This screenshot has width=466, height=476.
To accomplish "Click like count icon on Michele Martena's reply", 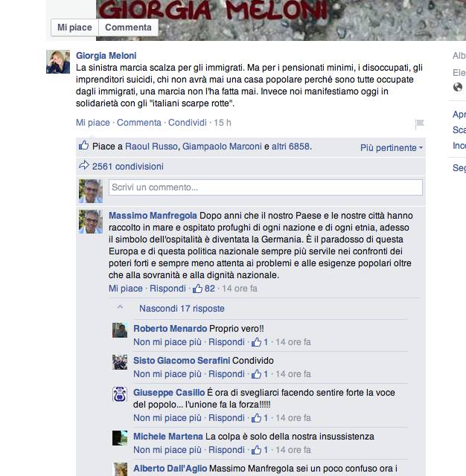I will point(256,449).
